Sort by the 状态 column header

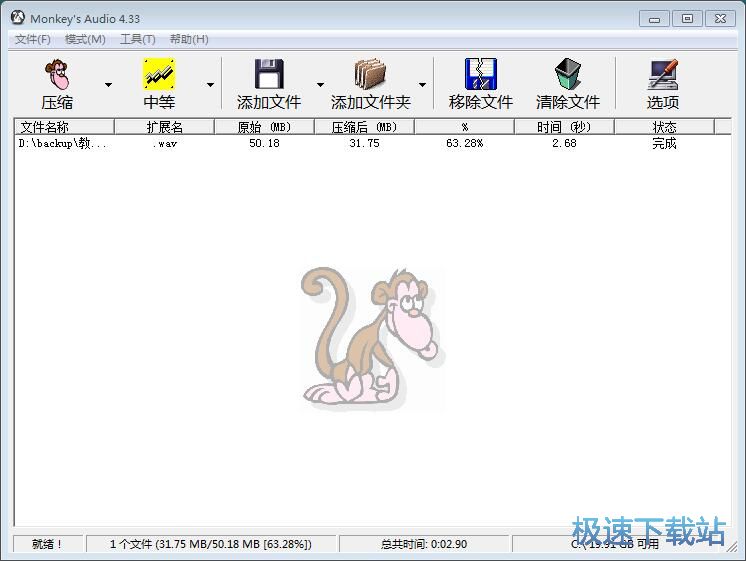tap(664, 127)
